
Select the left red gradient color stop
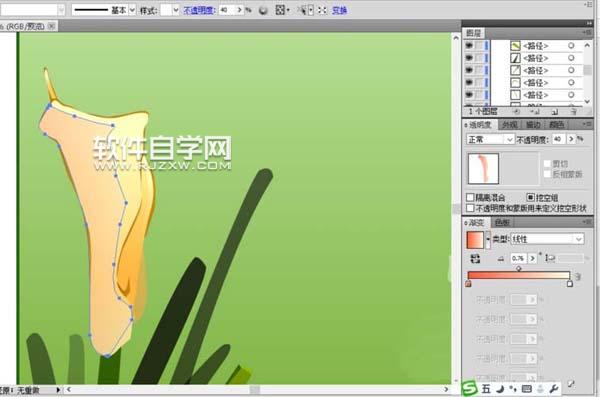coord(468,284)
